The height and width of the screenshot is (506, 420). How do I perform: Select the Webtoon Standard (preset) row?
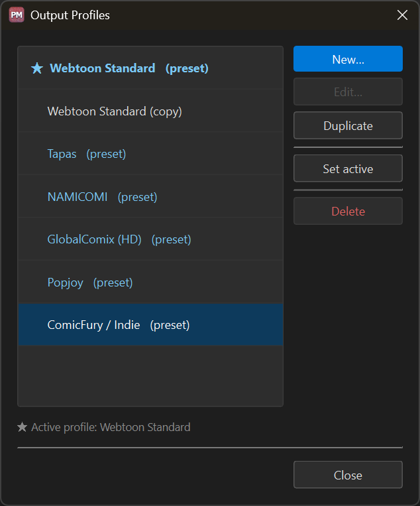pos(150,68)
